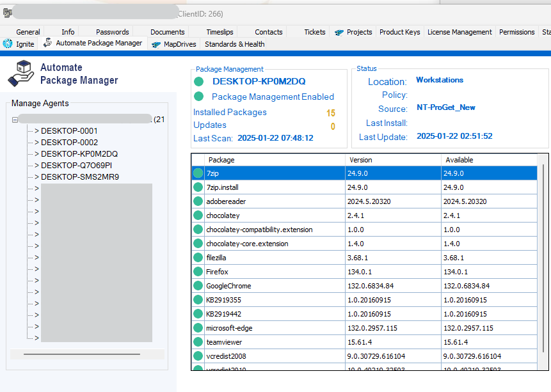Click the green status icon for teamviewer
The height and width of the screenshot is (392, 551).
198,342
